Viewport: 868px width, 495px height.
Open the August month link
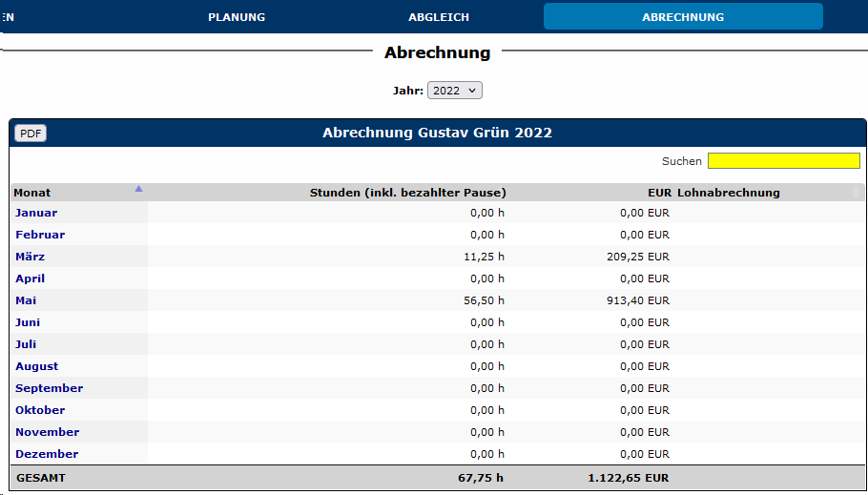[36, 366]
